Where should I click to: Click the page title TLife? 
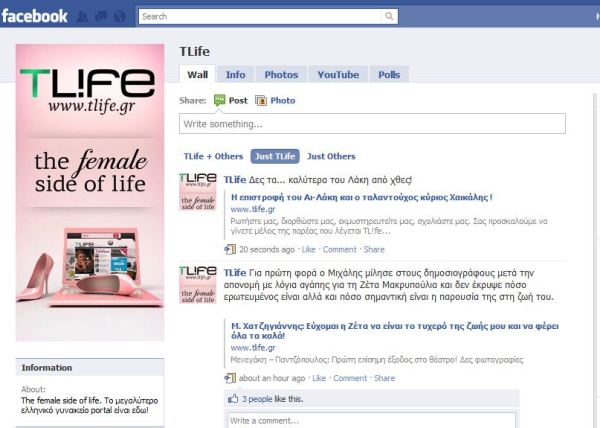click(x=194, y=51)
